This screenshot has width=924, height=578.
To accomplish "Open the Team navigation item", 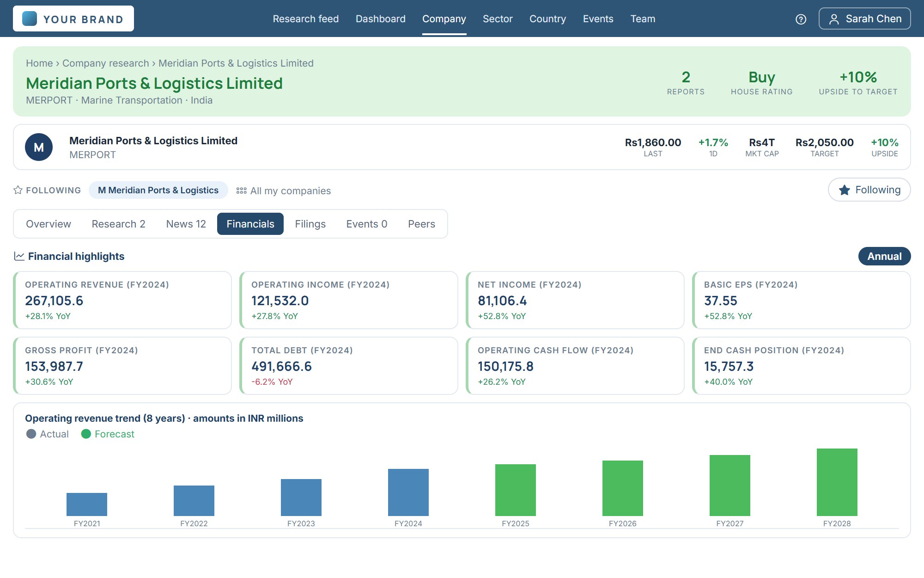I will [643, 19].
